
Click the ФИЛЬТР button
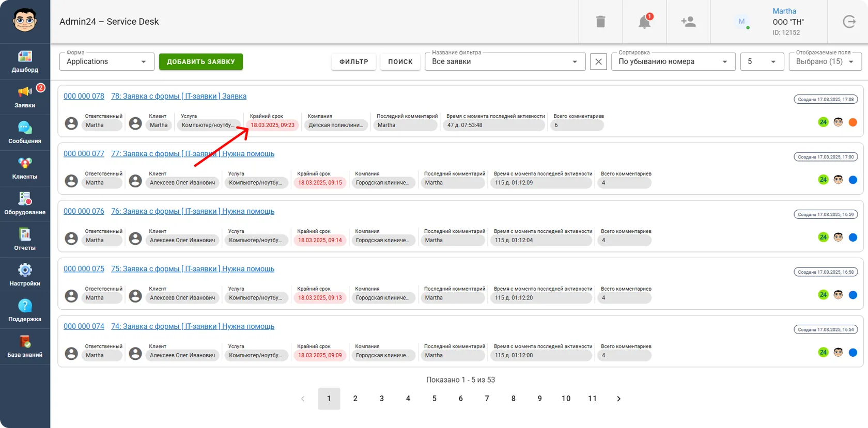click(x=354, y=61)
